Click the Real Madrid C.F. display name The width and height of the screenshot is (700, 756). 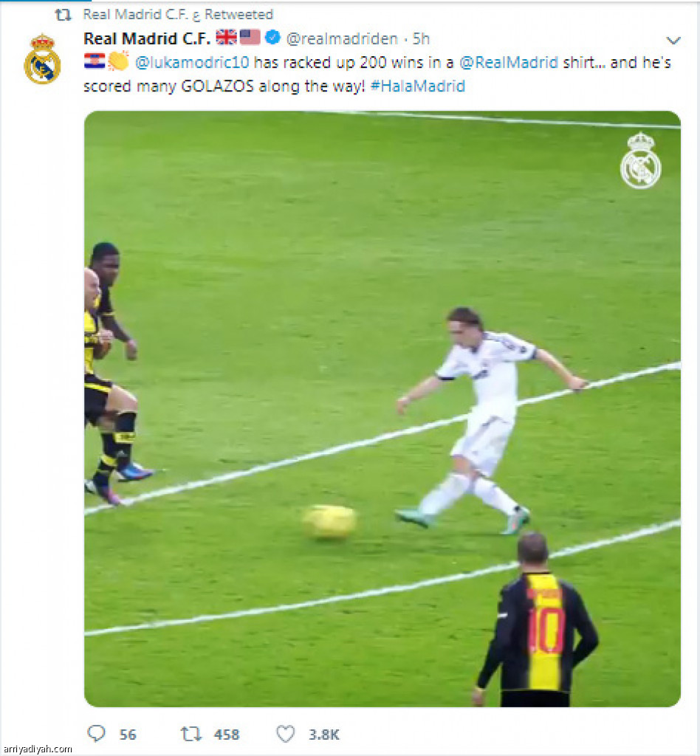[x=147, y=38]
